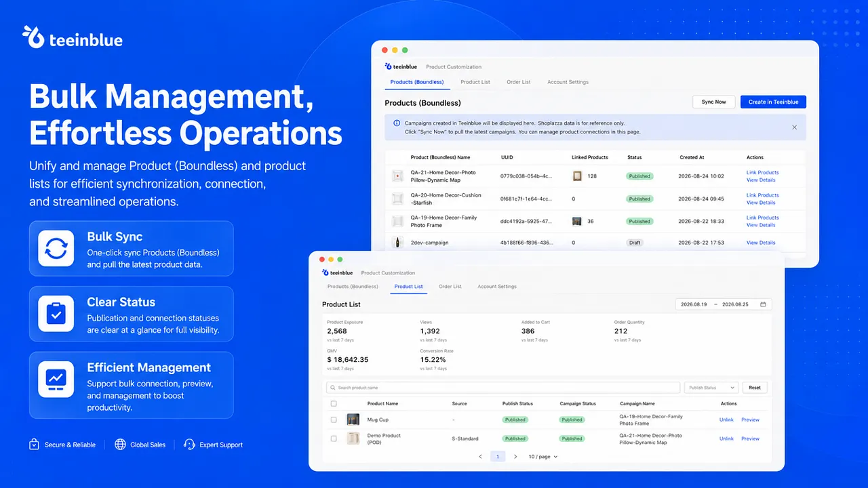Select Products (Boundless) tab in the back window
The image size is (868, 488).
point(417,82)
